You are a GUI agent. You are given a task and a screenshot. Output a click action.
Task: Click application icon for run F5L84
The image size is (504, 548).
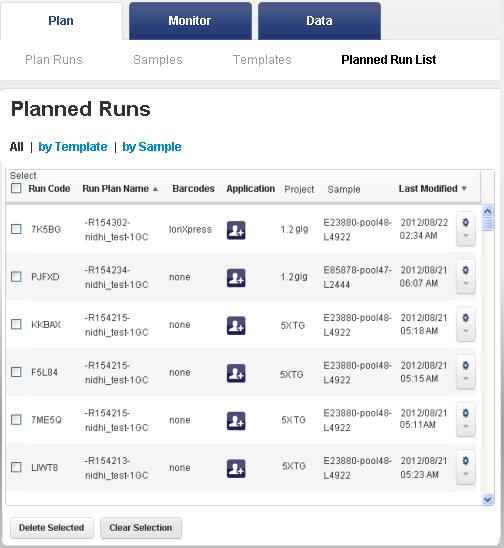pyautogui.click(x=236, y=373)
